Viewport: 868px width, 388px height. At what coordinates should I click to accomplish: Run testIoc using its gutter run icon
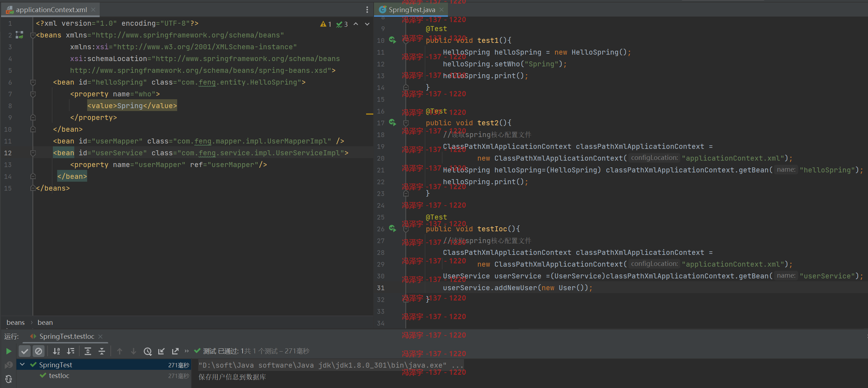393,228
